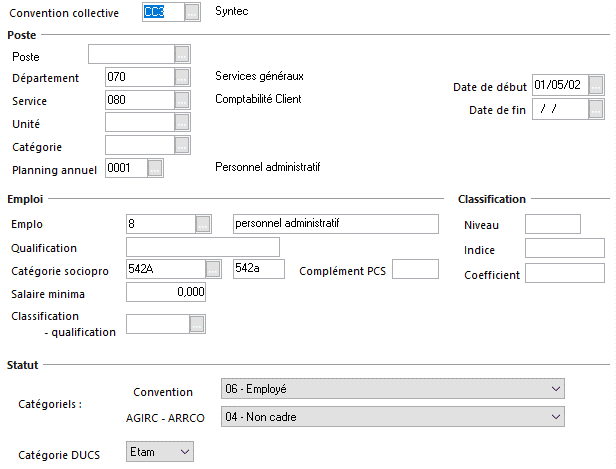Viewport: 616px width, 469px height.
Task: Open the Unité field lookup button
Action: (181, 123)
